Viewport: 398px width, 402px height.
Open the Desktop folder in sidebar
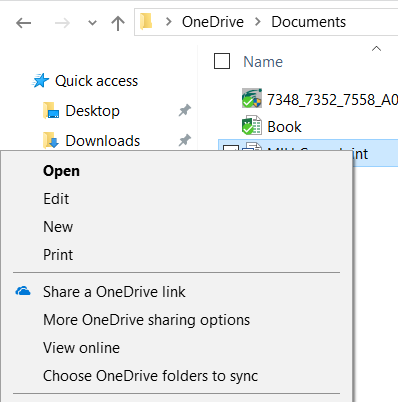[92, 111]
